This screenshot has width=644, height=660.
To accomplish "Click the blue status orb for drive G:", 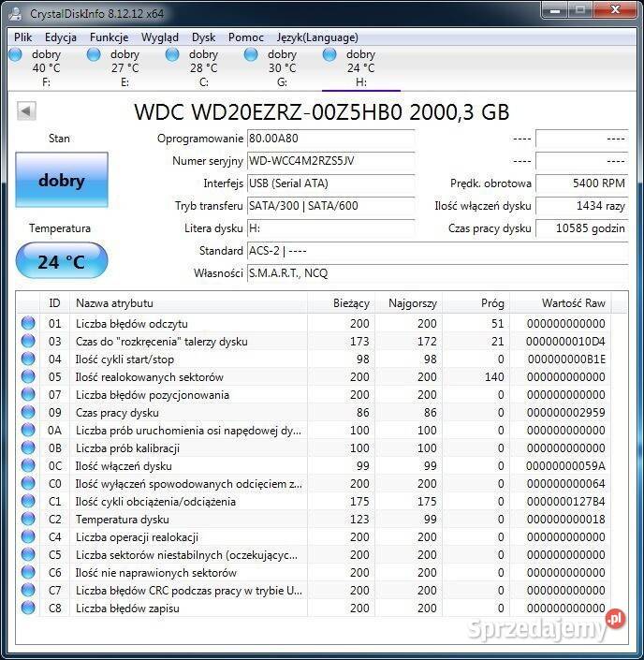I will [251, 54].
